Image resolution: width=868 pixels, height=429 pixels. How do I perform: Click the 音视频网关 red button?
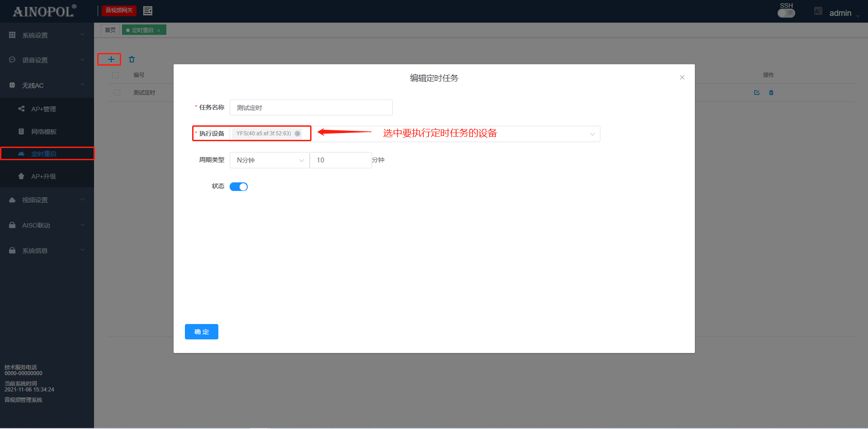click(119, 10)
